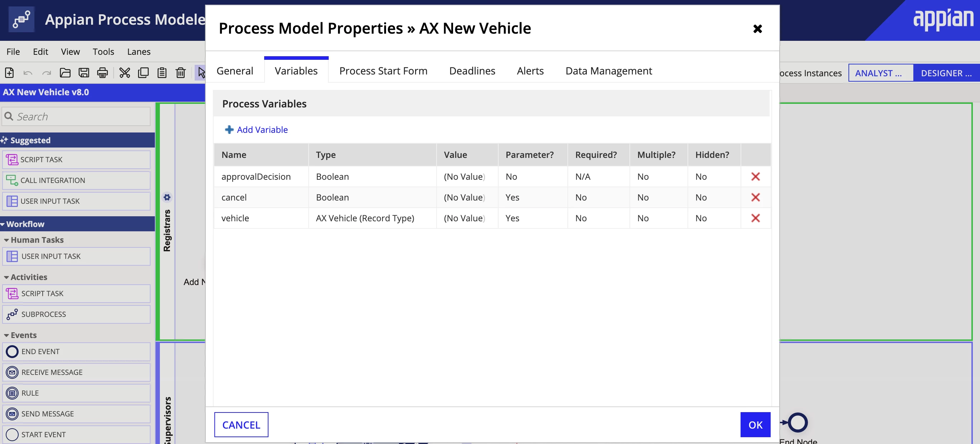This screenshot has height=444, width=980.
Task: Open the File menu
Action: [13, 51]
